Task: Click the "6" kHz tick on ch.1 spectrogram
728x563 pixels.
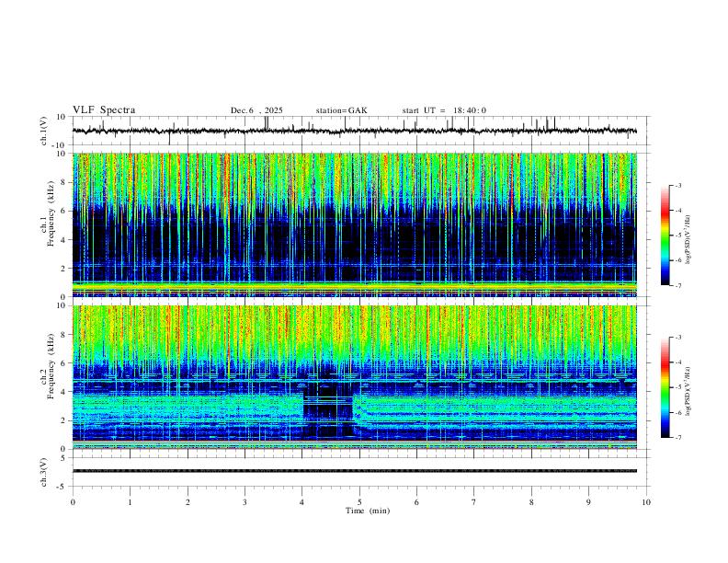Action: pyautogui.click(x=63, y=212)
